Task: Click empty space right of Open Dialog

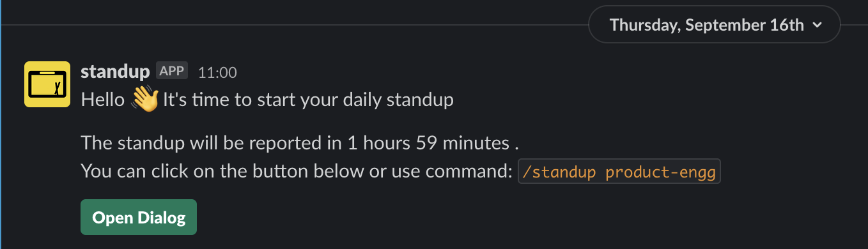Action: pyautogui.click(x=511, y=218)
